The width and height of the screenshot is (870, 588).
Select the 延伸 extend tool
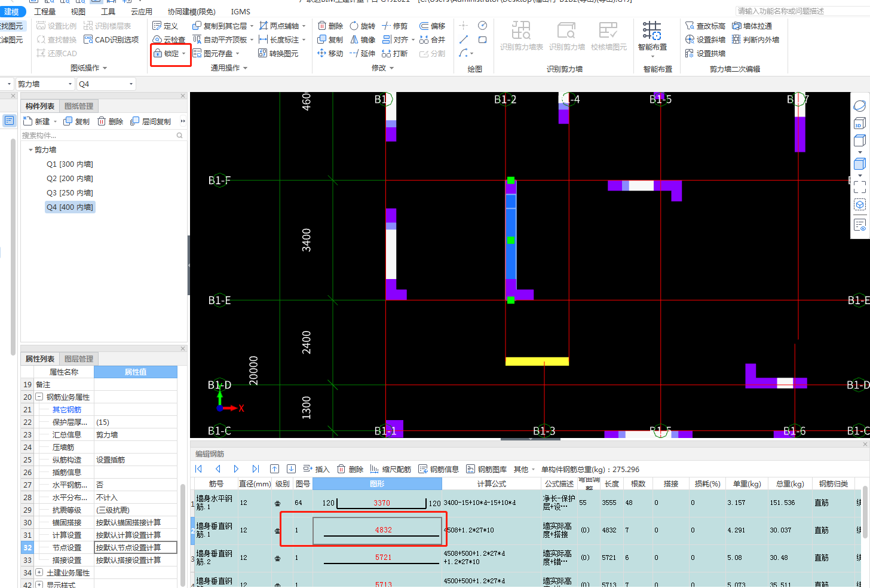coord(363,53)
